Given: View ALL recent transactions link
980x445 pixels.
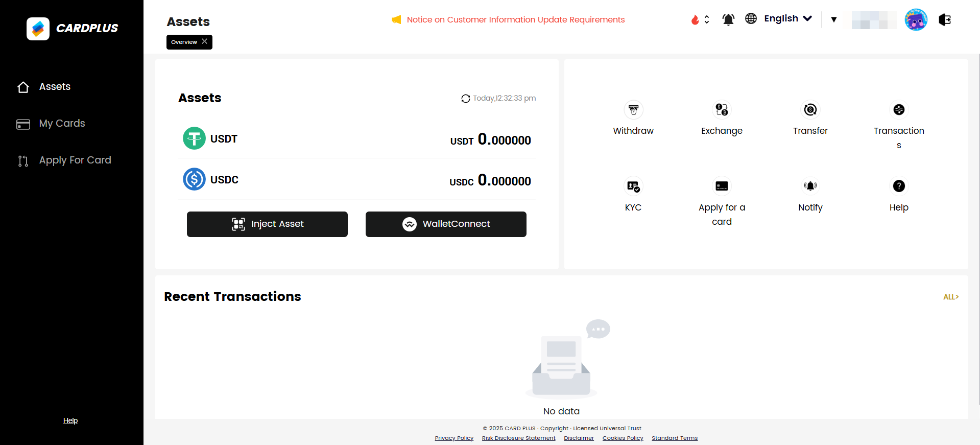Looking at the screenshot, I should (x=950, y=297).
